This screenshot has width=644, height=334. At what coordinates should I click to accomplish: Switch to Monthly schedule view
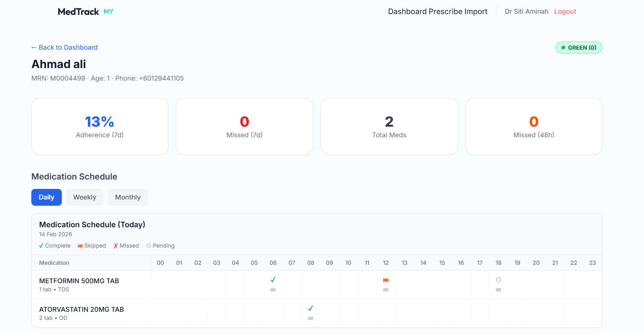point(128,198)
